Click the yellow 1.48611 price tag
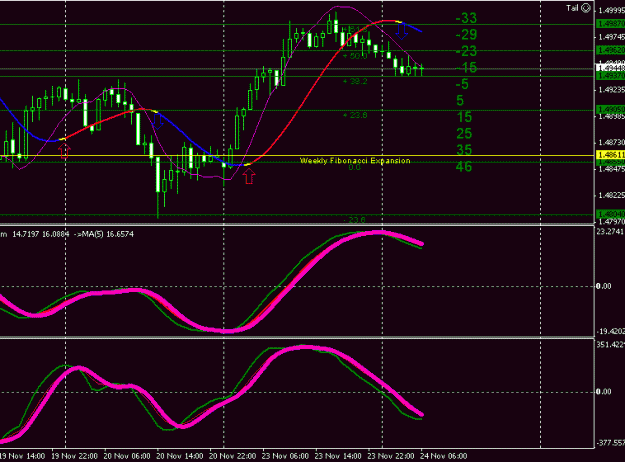Screen dimensions: 625x462 (x=611, y=155)
